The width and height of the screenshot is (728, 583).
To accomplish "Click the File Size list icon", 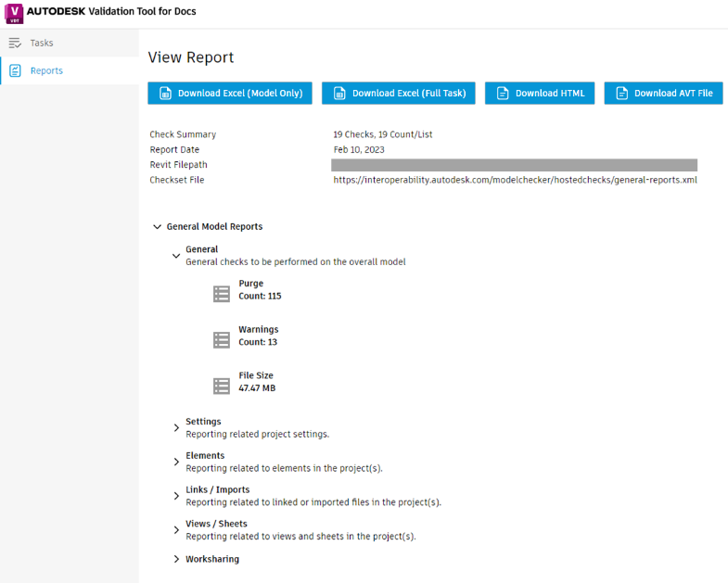I will pyautogui.click(x=222, y=386).
